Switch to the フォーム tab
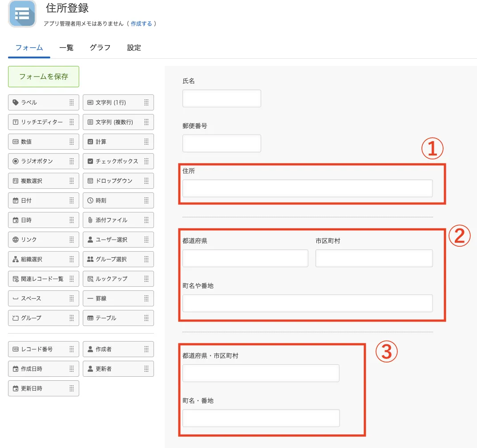 (29, 48)
